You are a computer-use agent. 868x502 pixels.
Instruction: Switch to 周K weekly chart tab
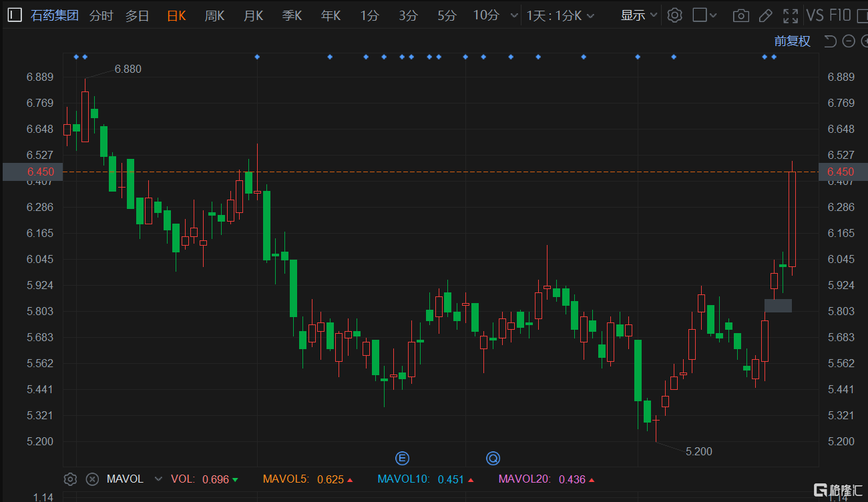[x=214, y=15]
